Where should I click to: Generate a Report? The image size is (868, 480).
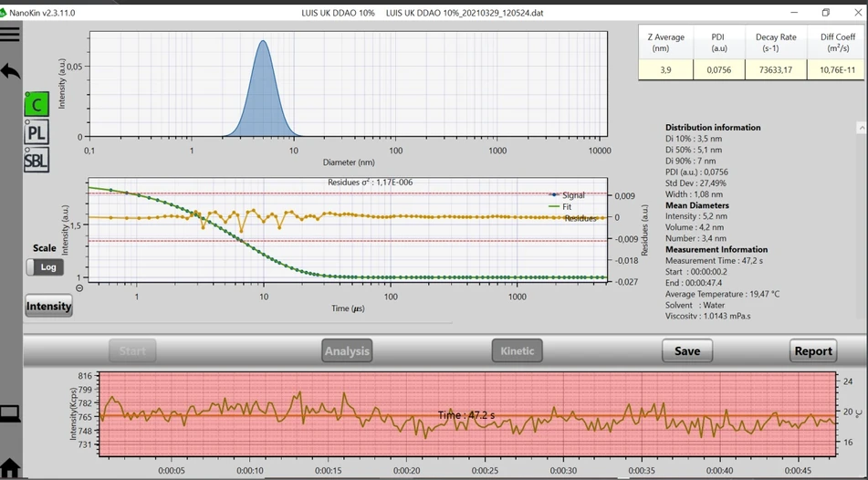tap(813, 351)
